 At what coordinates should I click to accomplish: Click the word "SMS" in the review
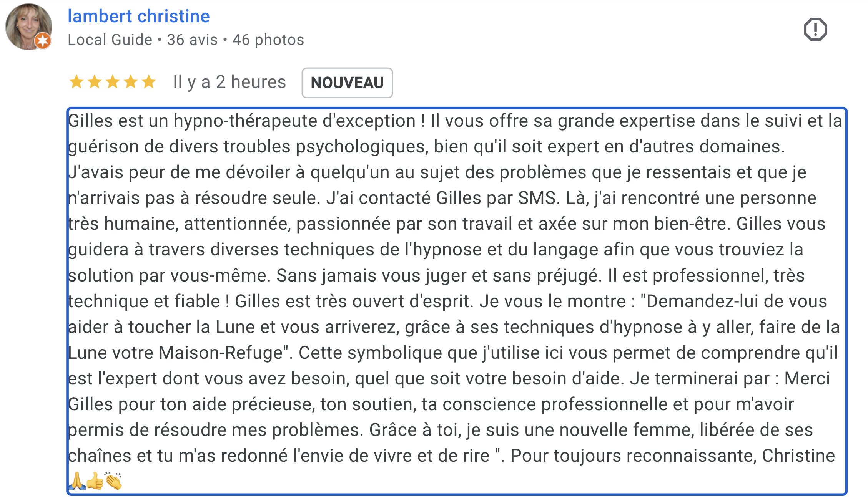(537, 198)
